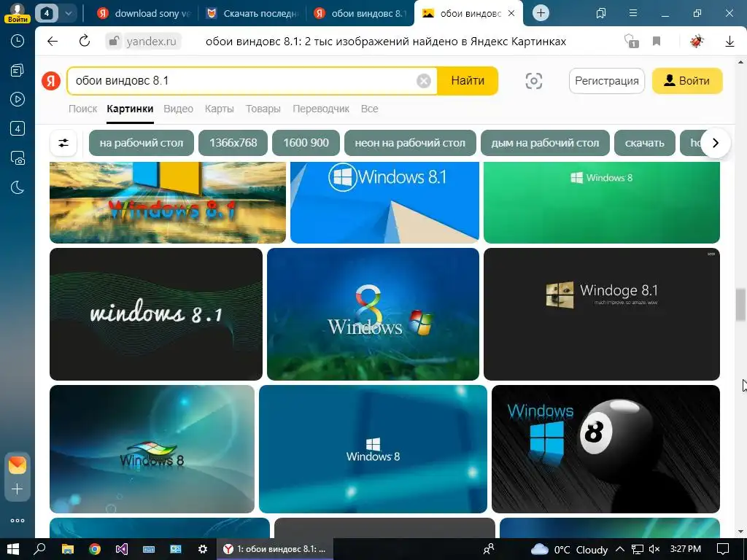This screenshot has width=747, height=560.
Task: Select the 1366x768 filter chip
Action: 233,143
